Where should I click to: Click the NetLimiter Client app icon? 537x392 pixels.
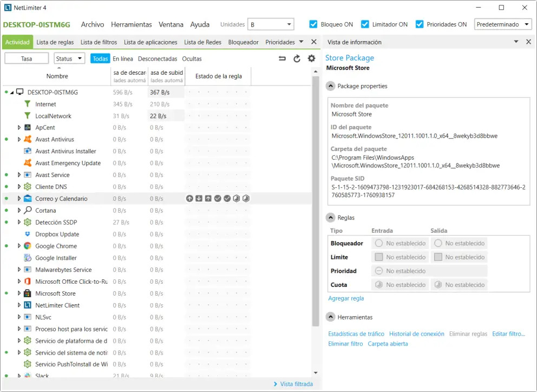coord(28,305)
